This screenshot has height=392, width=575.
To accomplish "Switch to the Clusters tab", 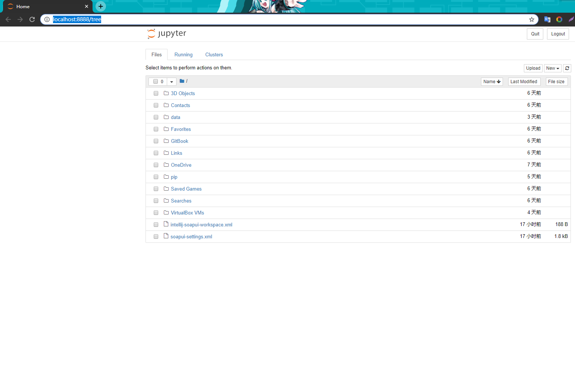I will pyautogui.click(x=214, y=55).
